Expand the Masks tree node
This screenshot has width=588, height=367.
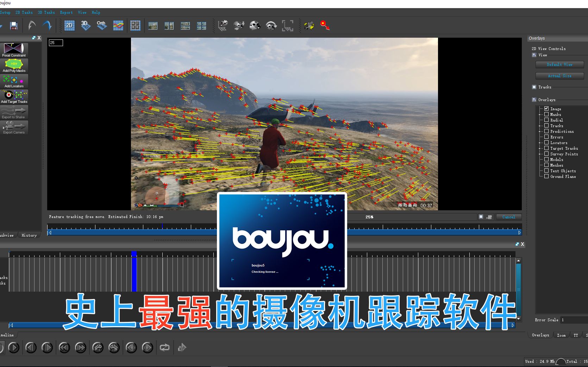(540, 114)
